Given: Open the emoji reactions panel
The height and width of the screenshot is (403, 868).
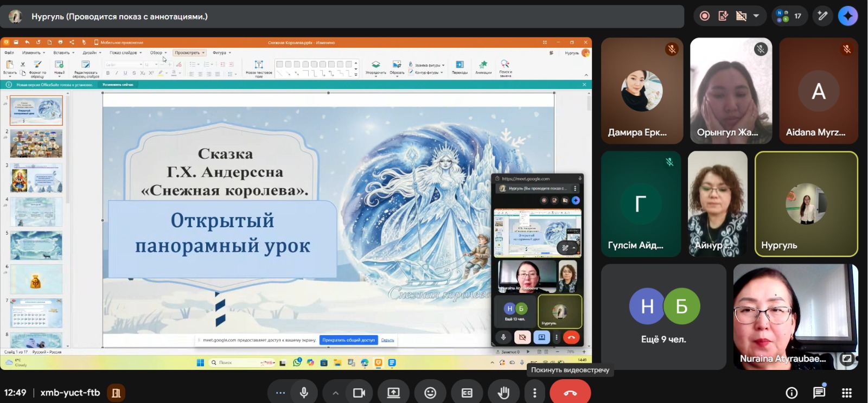Looking at the screenshot, I should [430, 393].
